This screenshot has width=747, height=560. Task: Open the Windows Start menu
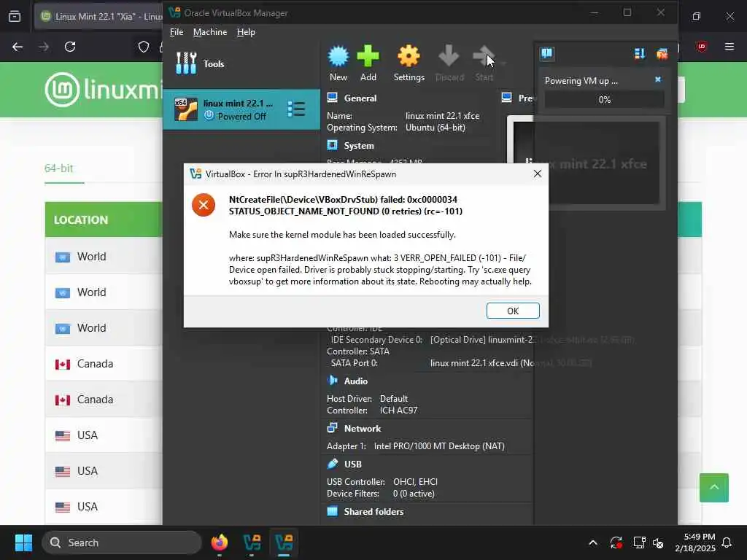click(x=23, y=542)
